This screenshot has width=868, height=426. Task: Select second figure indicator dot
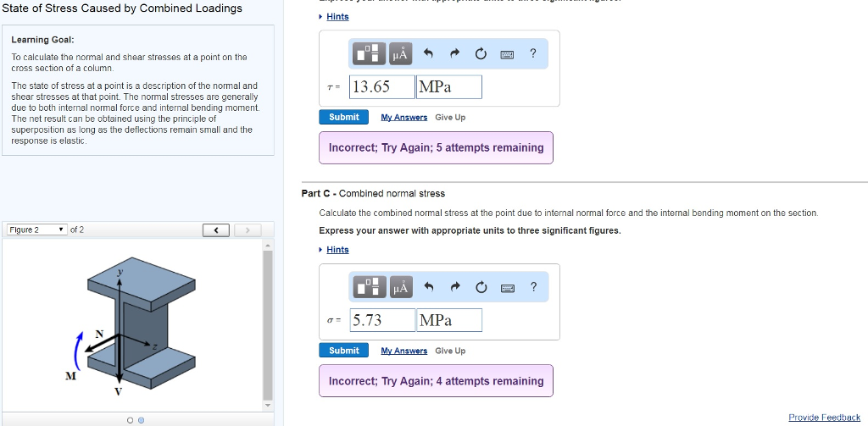(141, 419)
